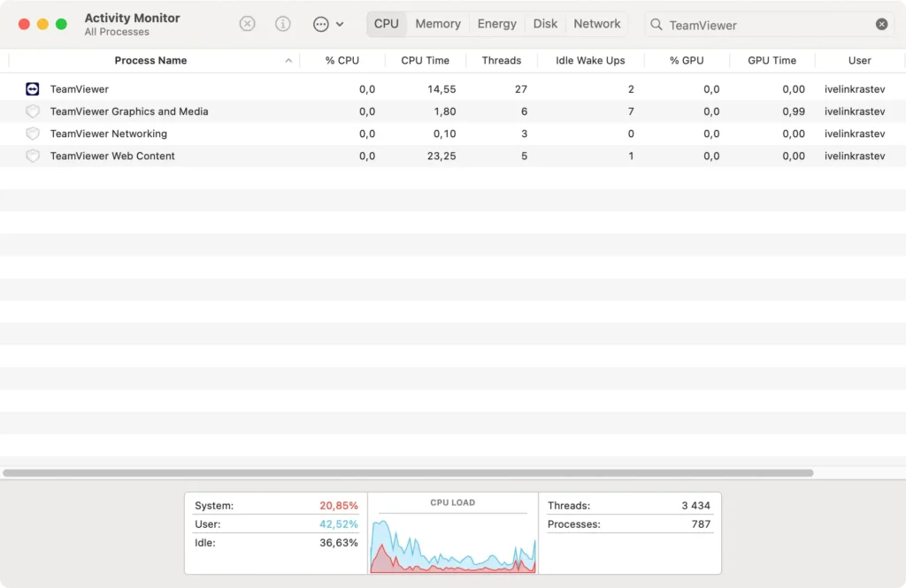The height and width of the screenshot is (588, 906).
Task: Click the CPU LOAD graph
Action: point(453,544)
